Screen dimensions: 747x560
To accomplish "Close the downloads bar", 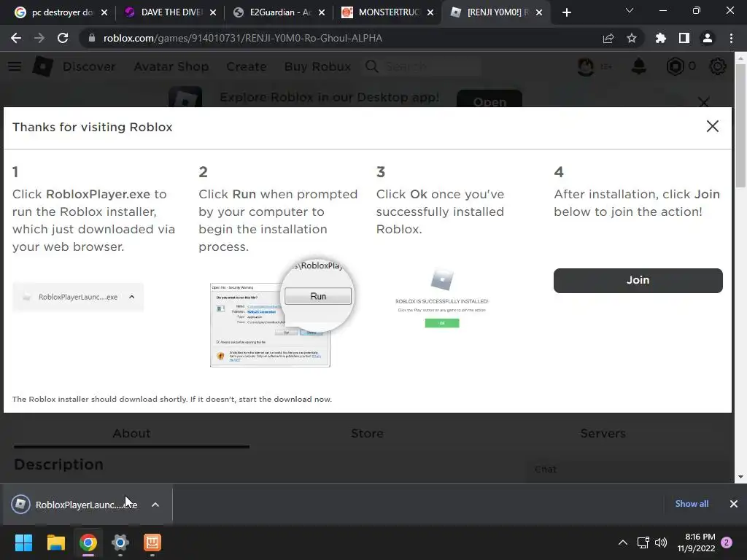I will tap(734, 504).
